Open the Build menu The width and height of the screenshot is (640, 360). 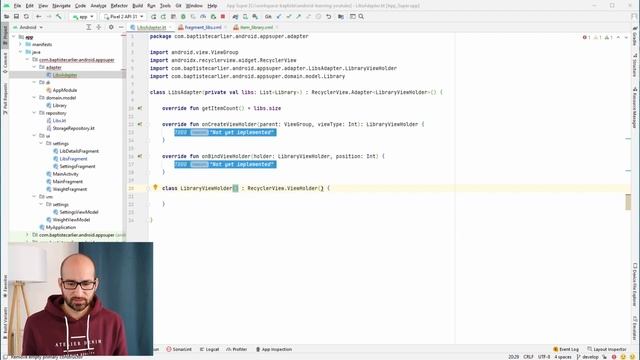pyautogui.click(x=138, y=6)
